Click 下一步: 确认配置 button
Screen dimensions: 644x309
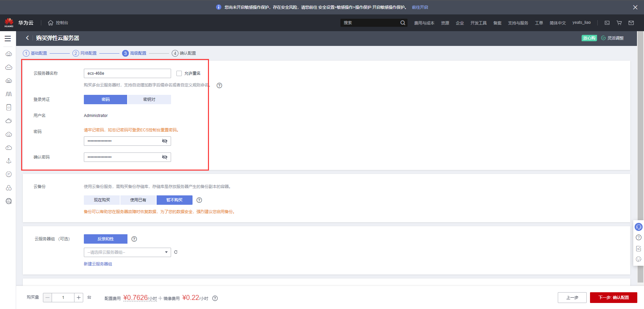[613, 298]
